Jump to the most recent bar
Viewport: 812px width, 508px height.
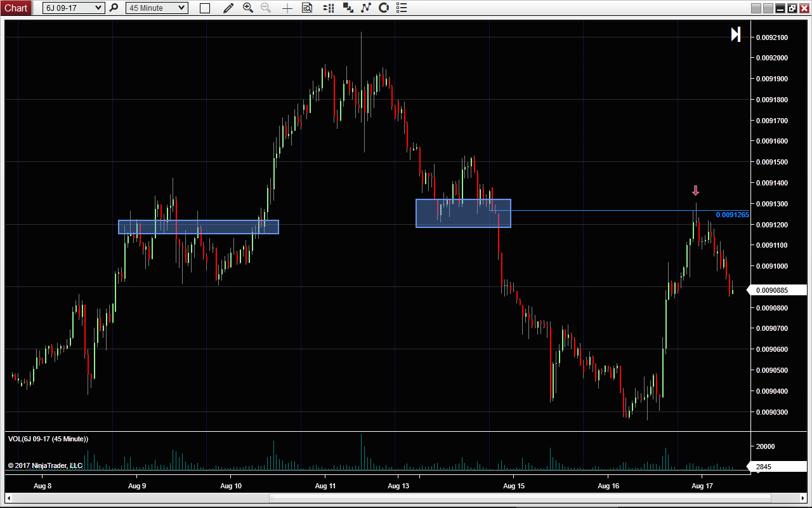736,34
